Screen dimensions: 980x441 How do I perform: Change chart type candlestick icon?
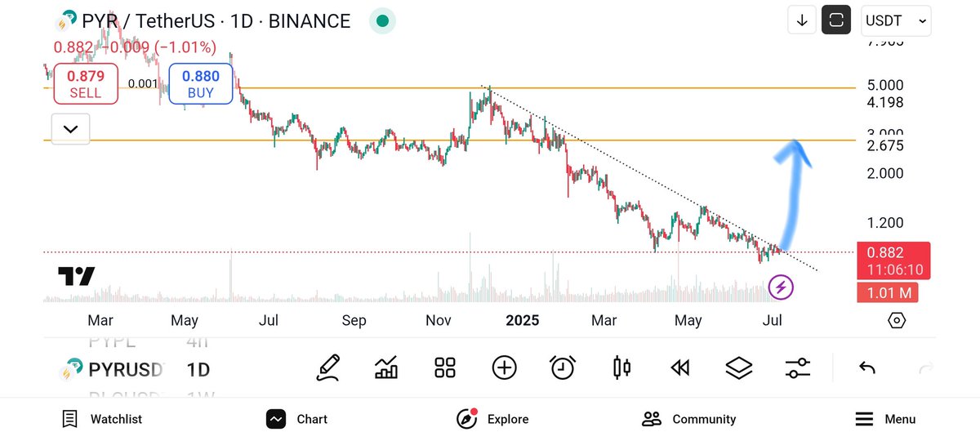(x=621, y=368)
